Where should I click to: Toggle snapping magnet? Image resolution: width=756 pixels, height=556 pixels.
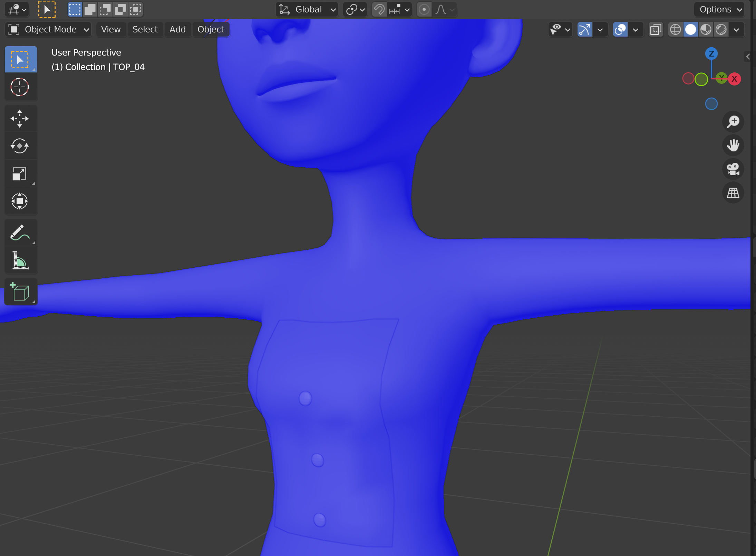[379, 9]
